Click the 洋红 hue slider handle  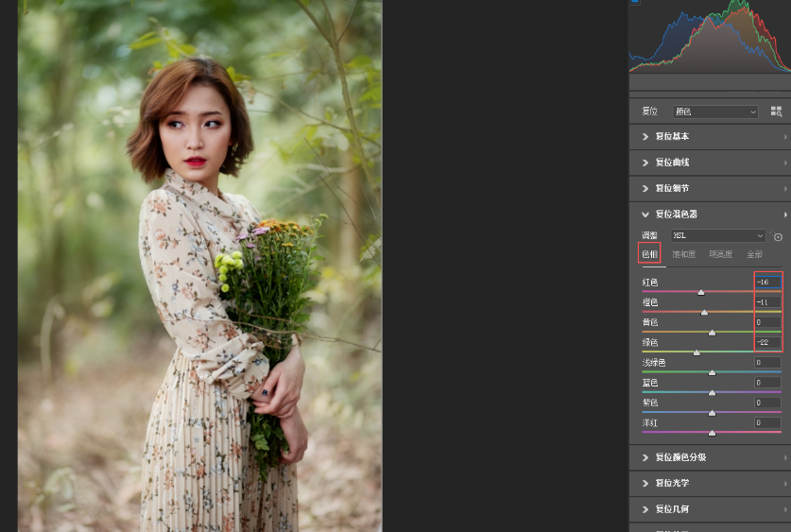pos(712,433)
